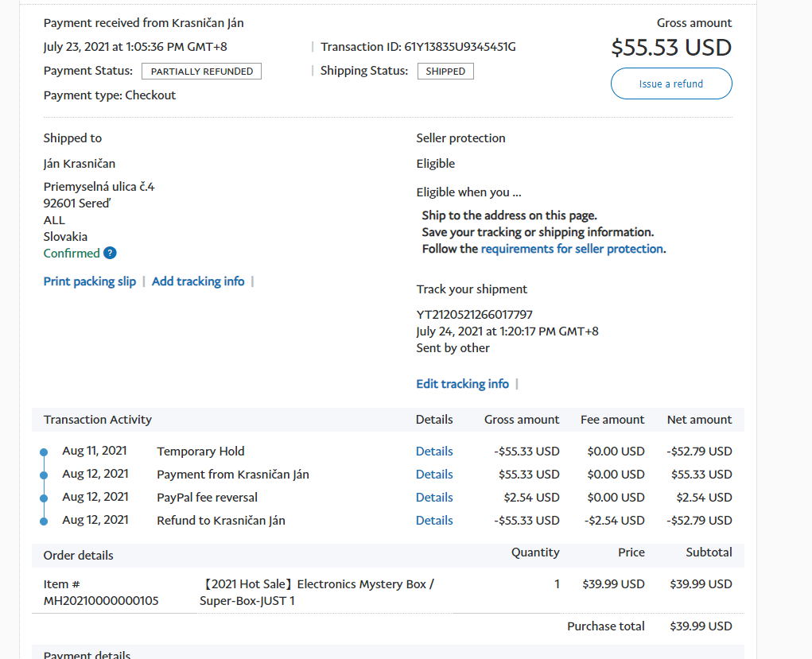Open Edit tracking info

tap(462, 384)
